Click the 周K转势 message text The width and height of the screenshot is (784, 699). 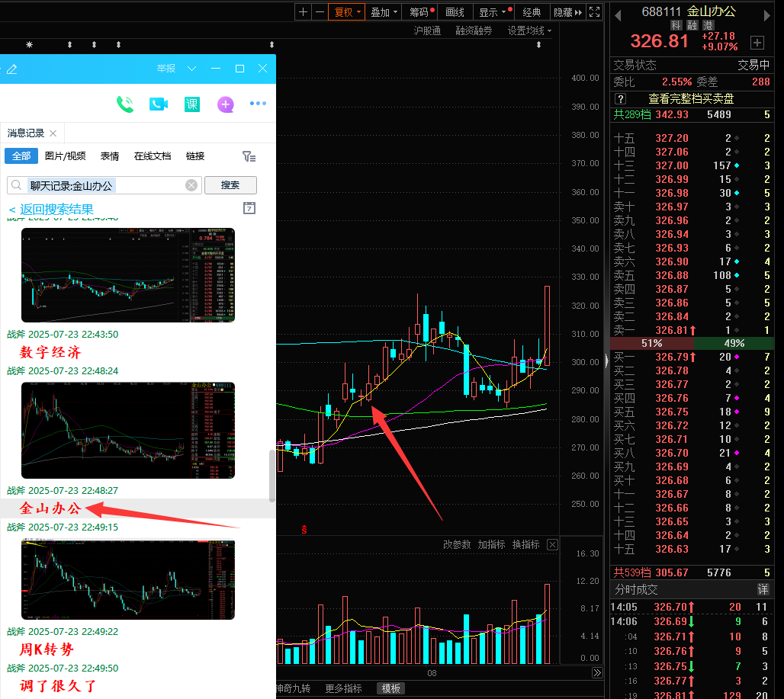tap(47, 649)
